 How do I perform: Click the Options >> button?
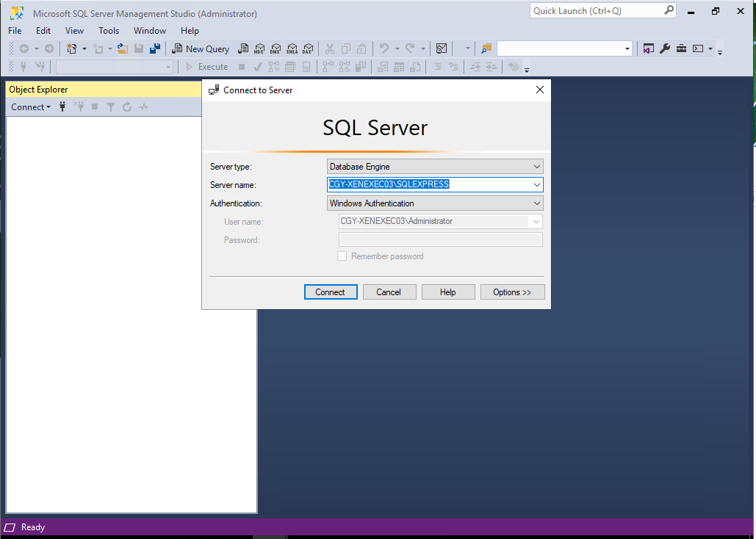point(512,292)
